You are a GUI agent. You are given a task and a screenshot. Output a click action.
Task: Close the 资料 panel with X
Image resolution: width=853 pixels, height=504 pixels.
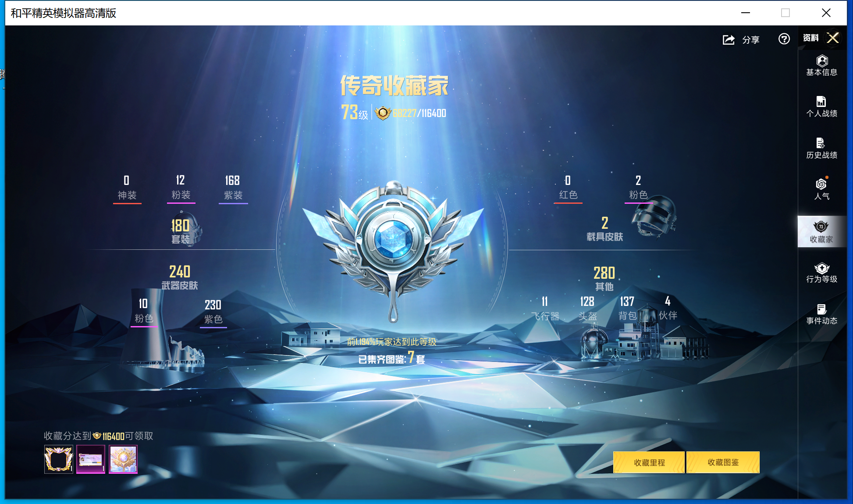click(x=833, y=38)
